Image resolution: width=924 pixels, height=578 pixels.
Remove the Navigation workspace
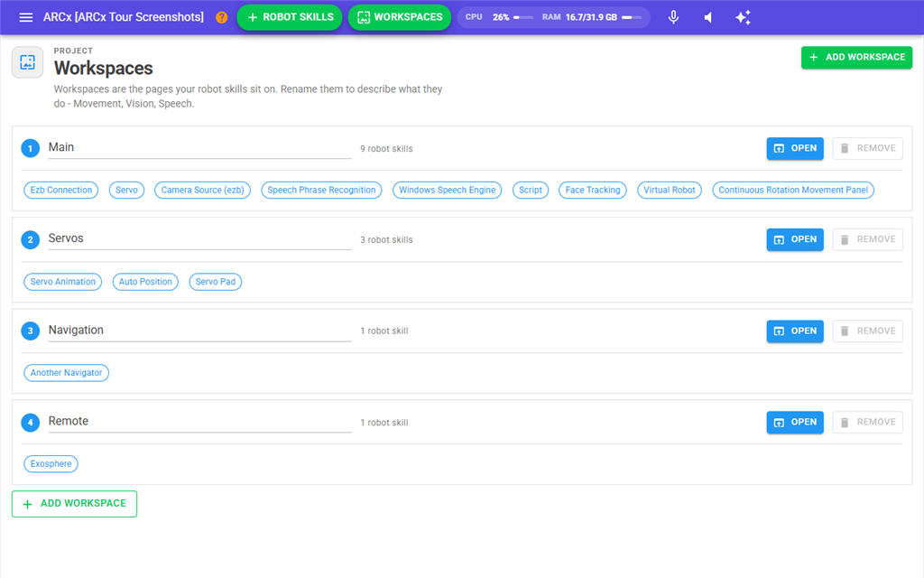click(x=867, y=331)
